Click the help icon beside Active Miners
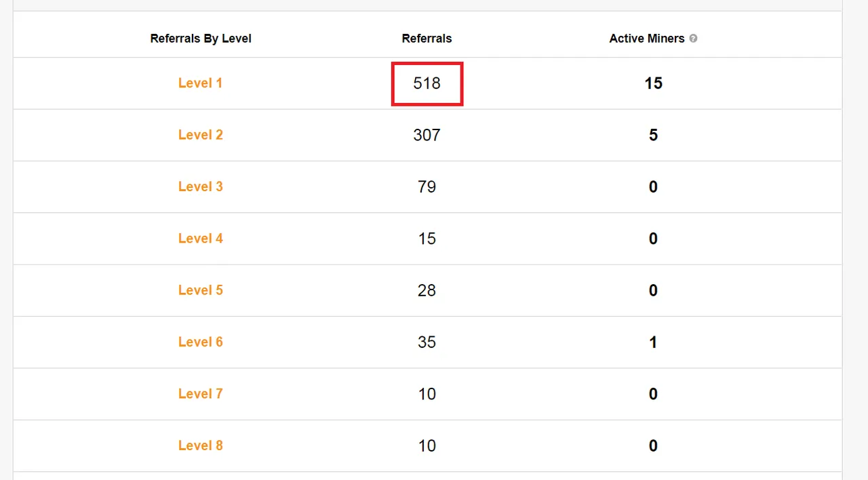Image resolution: width=868 pixels, height=480 pixels. [693, 39]
